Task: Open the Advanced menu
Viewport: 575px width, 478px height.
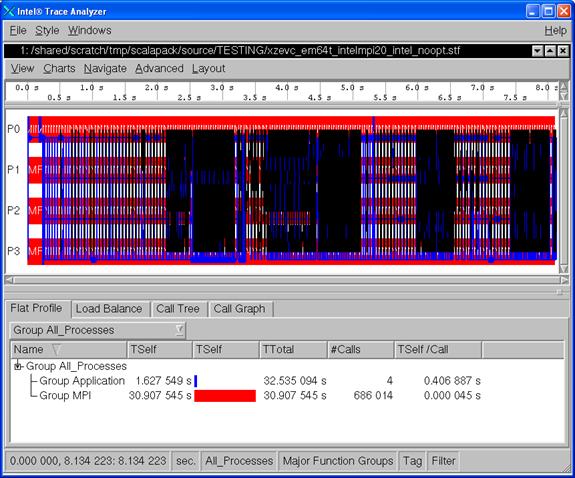Action: [159, 69]
